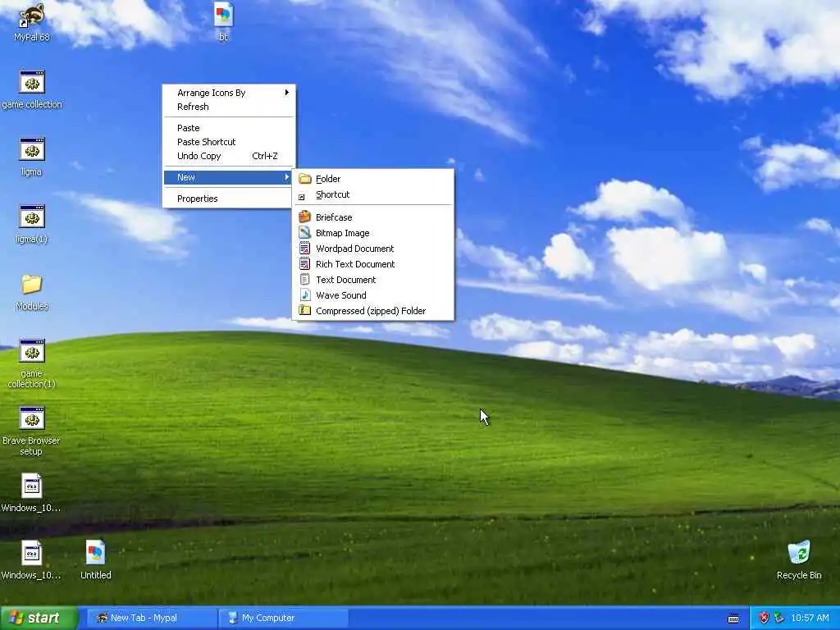Click the network connection tray icon
840x630 pixels.
[x=779, y=618]
